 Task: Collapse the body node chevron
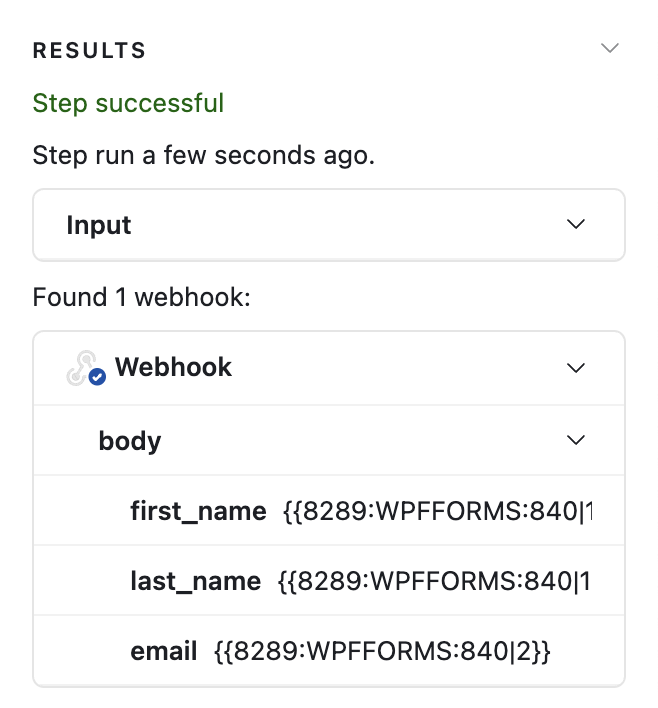coord(575,440)
